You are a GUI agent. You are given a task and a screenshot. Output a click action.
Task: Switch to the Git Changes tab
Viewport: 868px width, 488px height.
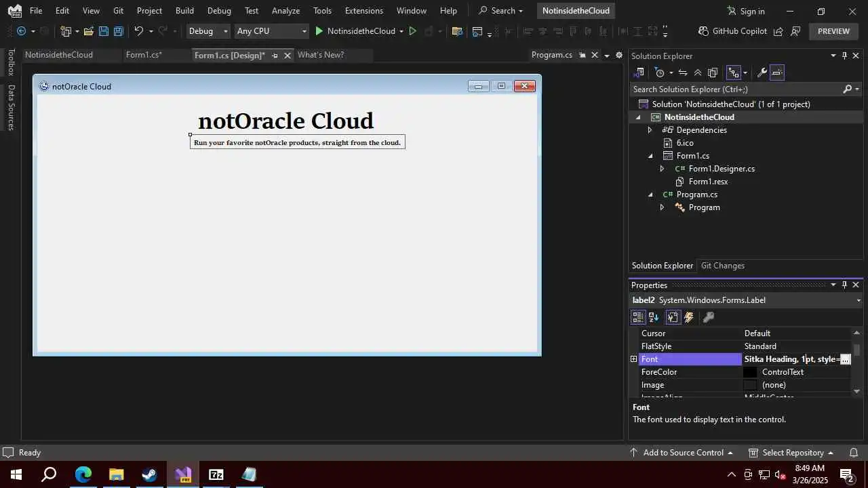click(x=723, y=266)
